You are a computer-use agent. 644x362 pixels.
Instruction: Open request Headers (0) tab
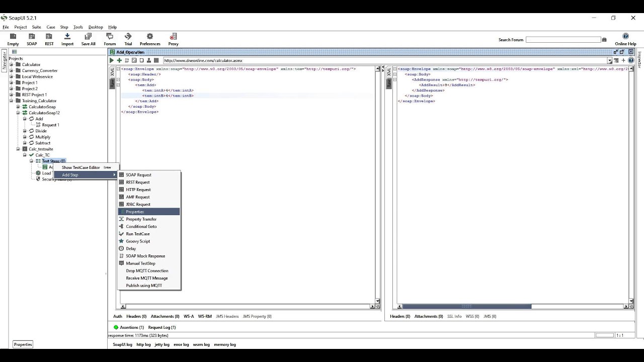[x=136, y=316]
